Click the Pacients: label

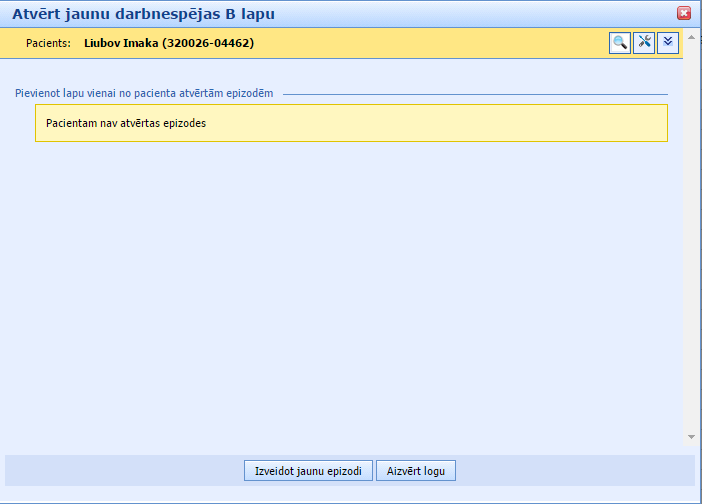pos(48,44)
